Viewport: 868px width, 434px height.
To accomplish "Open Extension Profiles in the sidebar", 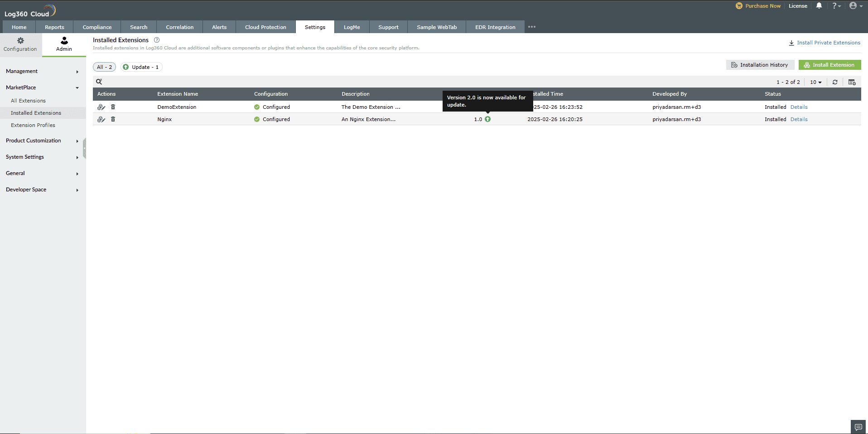I will [33, 125].
